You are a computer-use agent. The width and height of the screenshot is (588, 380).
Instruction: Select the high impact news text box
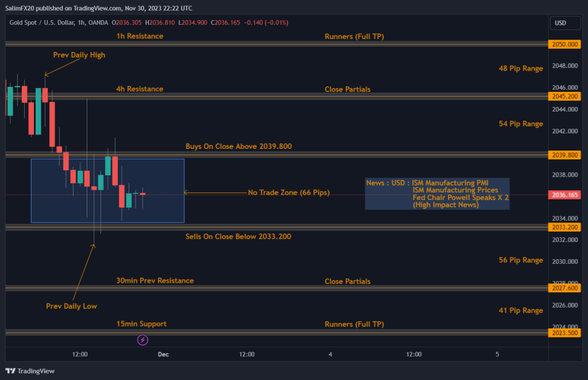(437, 194)
